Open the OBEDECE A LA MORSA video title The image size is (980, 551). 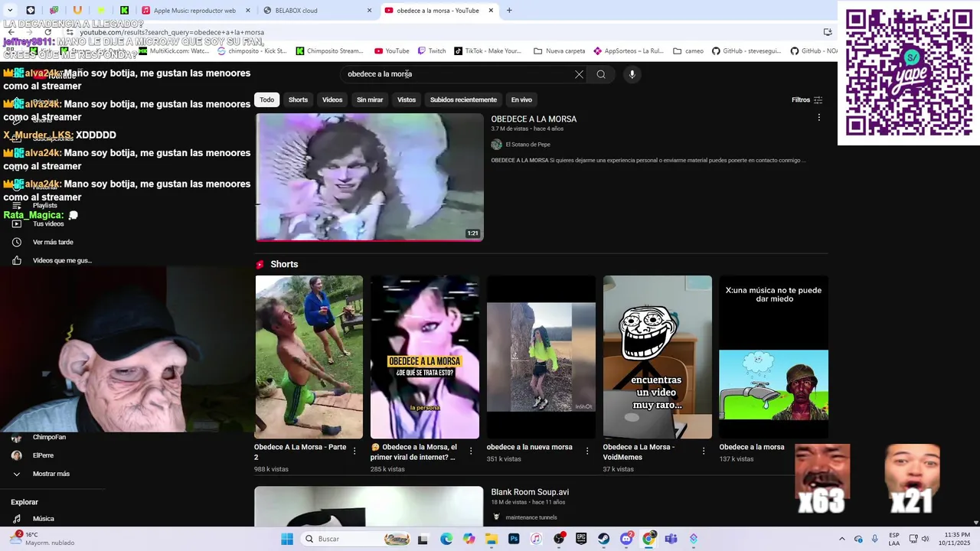pyautogui.click(x=534, y=119)
